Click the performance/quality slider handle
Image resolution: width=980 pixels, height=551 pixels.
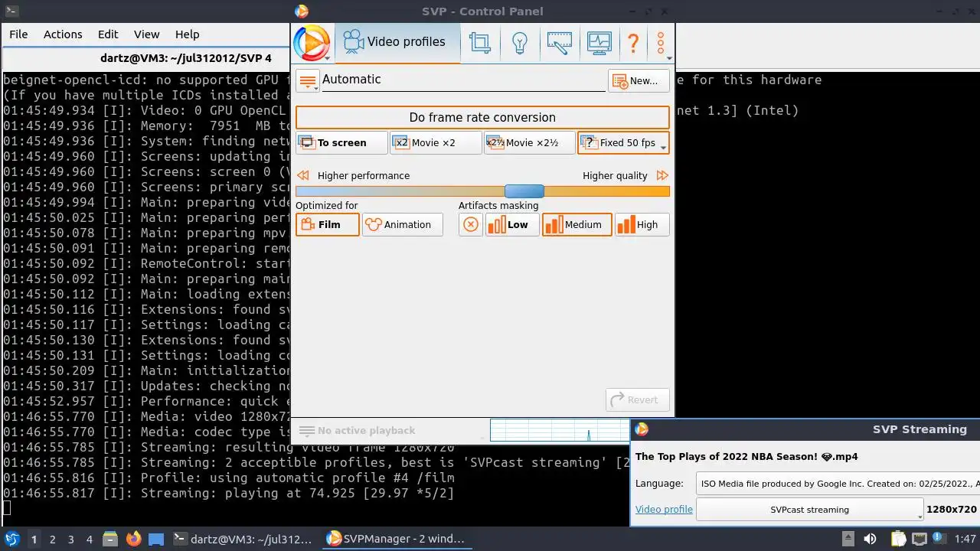coord(524,191)
